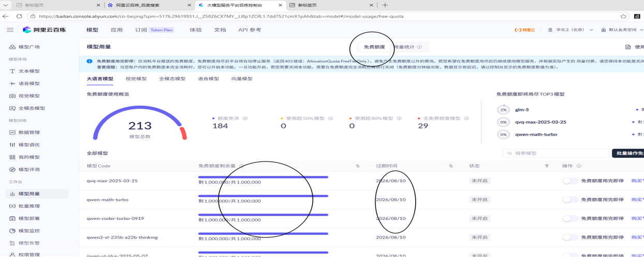Switch to the 全模态模型 tab
The height and width of the screenshot is (264, 644).
172,79
